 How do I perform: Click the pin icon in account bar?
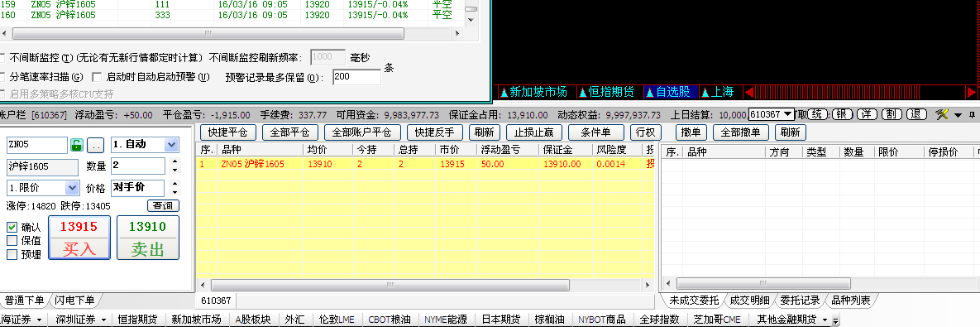click(973, 115)
